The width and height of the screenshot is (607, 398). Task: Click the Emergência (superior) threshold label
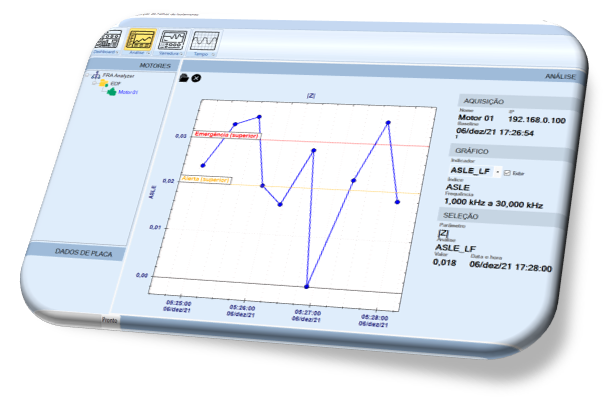[226, 135]
